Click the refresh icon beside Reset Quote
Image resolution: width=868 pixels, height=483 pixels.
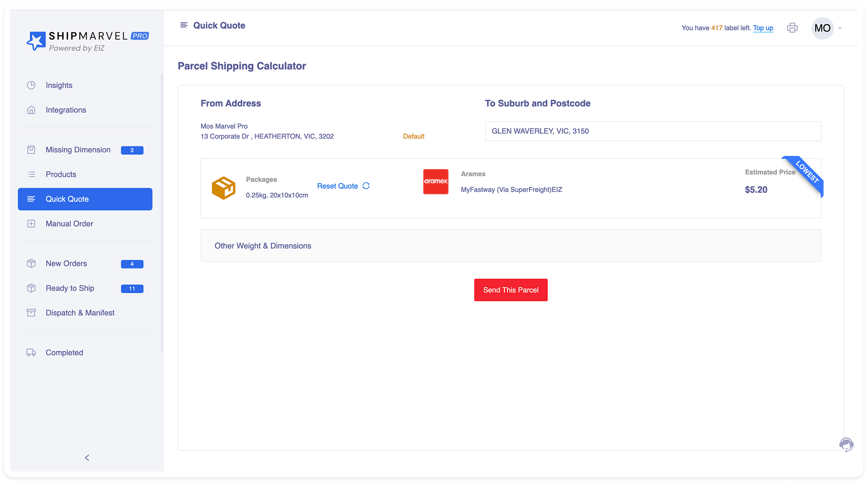[366, 186]
